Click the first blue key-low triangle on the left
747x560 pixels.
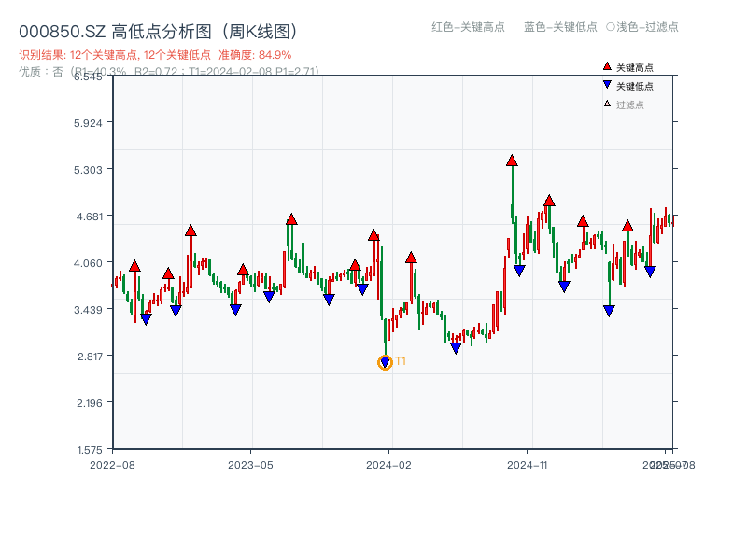(146, 319)
